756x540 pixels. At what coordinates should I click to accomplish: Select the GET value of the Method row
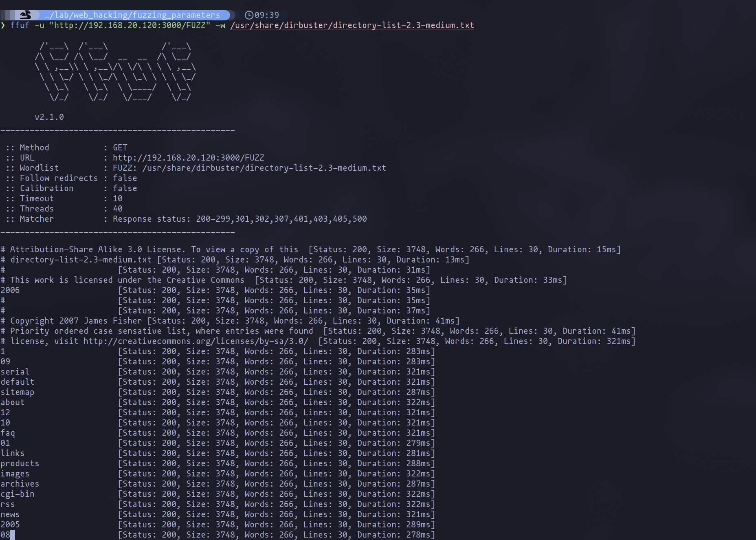pyautogui.click(x=120, y=148)
